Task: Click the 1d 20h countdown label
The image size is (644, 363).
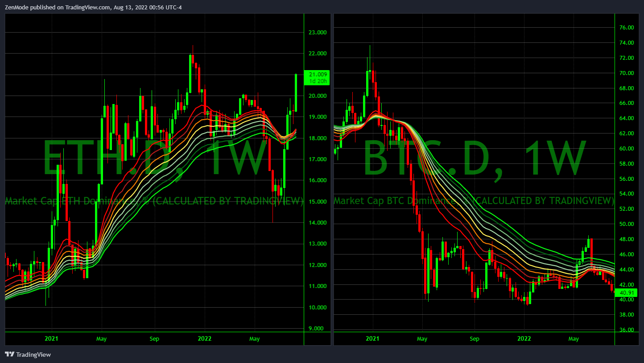Action: point(318,81)
